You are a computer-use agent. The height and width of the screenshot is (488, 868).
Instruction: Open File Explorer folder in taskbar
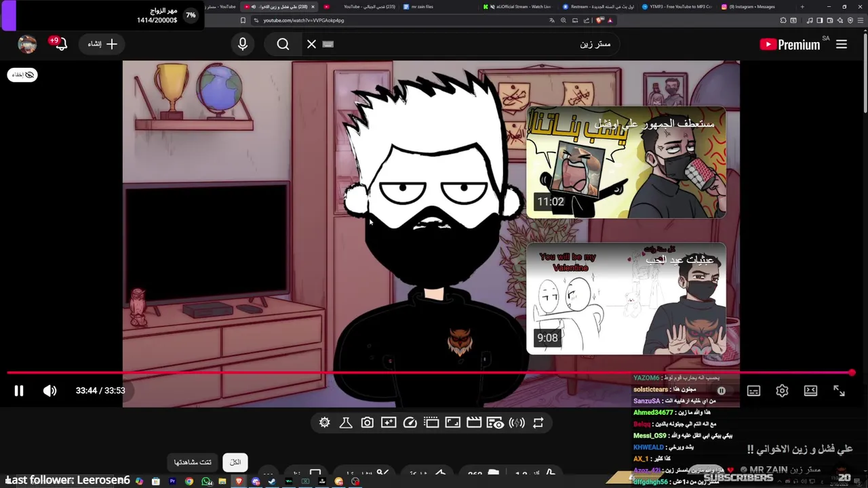(x=222, y=481)
